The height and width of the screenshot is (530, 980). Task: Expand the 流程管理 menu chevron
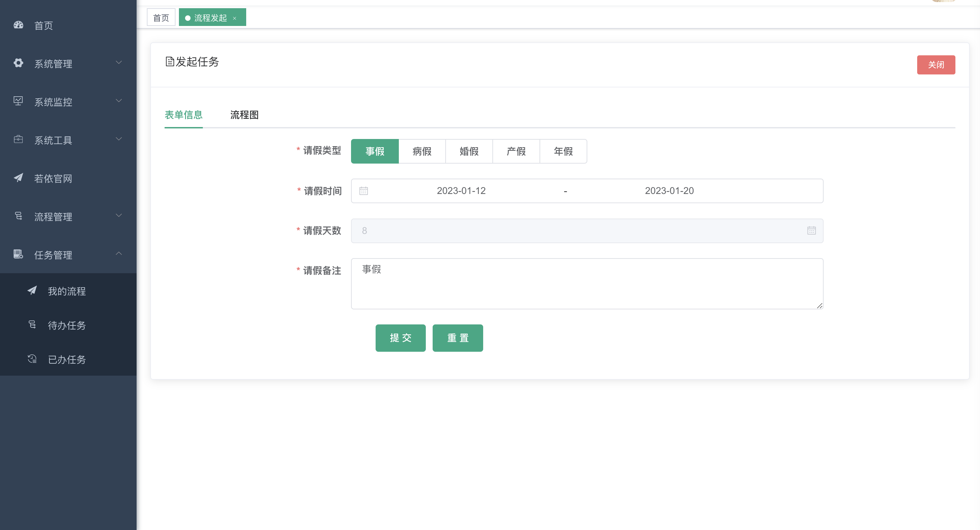click(119, 216)
